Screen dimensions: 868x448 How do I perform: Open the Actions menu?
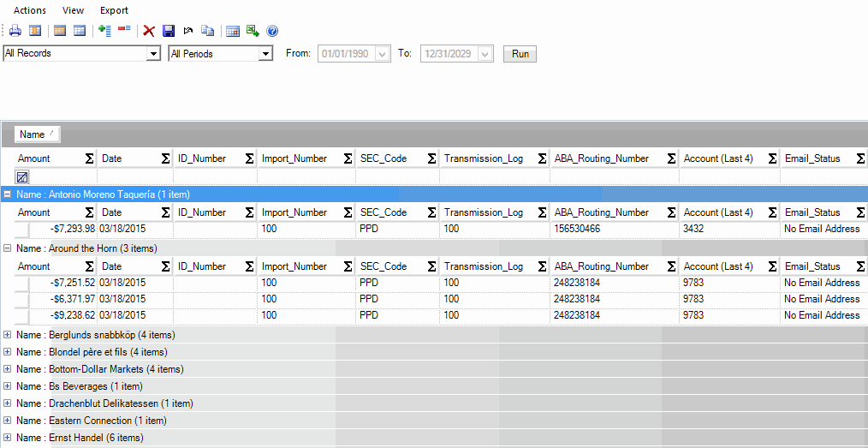(30, 10)
